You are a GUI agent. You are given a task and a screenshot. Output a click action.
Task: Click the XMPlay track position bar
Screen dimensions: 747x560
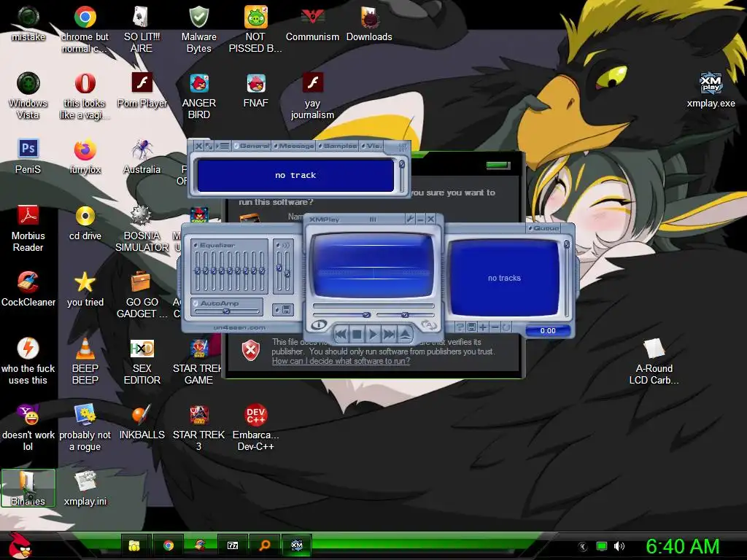373,306
